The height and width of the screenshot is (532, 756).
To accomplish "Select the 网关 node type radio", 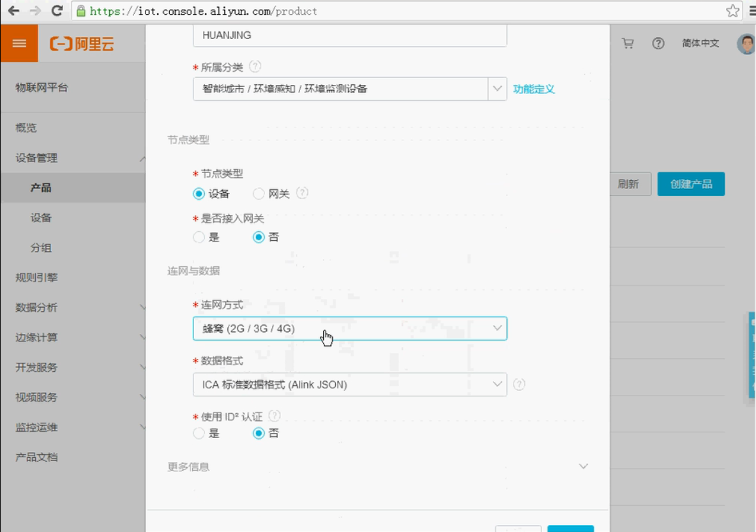I will click(x=259, y=194).
